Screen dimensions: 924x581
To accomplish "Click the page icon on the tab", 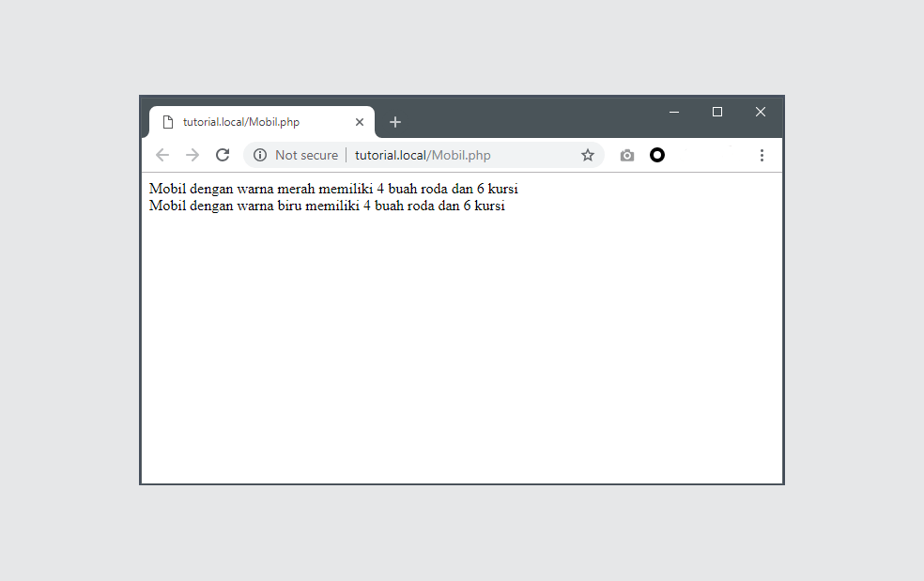I will 168,122.
